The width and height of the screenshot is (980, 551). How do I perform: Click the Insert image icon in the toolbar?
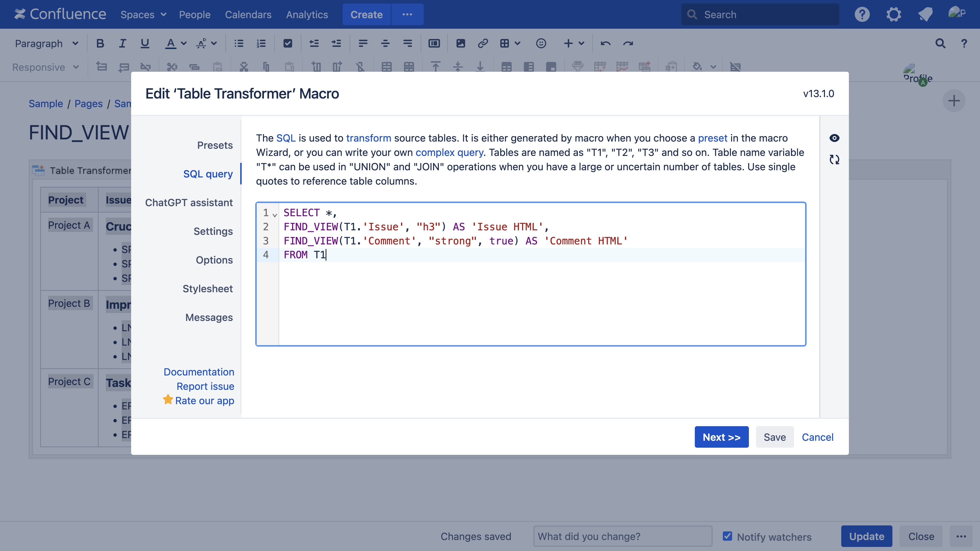[x=460, y=43]
